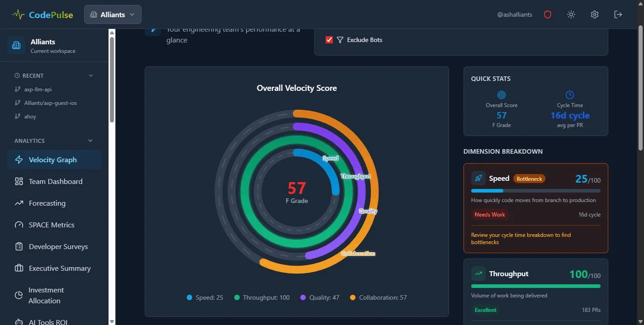Click the CodePulse pulse logo icon
644x325 pixels.
pyautogui.click(x=18, y=14)
